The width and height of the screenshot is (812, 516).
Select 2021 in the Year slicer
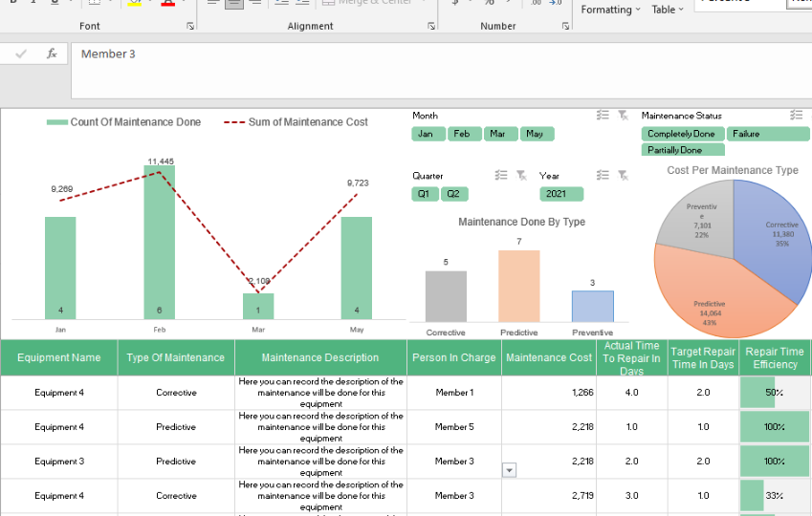tap(560, 194)
